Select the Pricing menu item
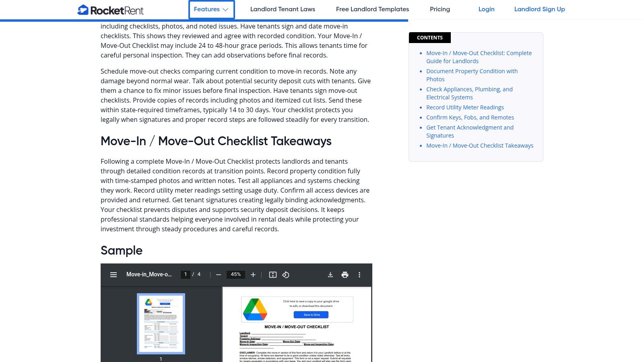The width and height of the screenshot is (644, 362). [440, 9]
